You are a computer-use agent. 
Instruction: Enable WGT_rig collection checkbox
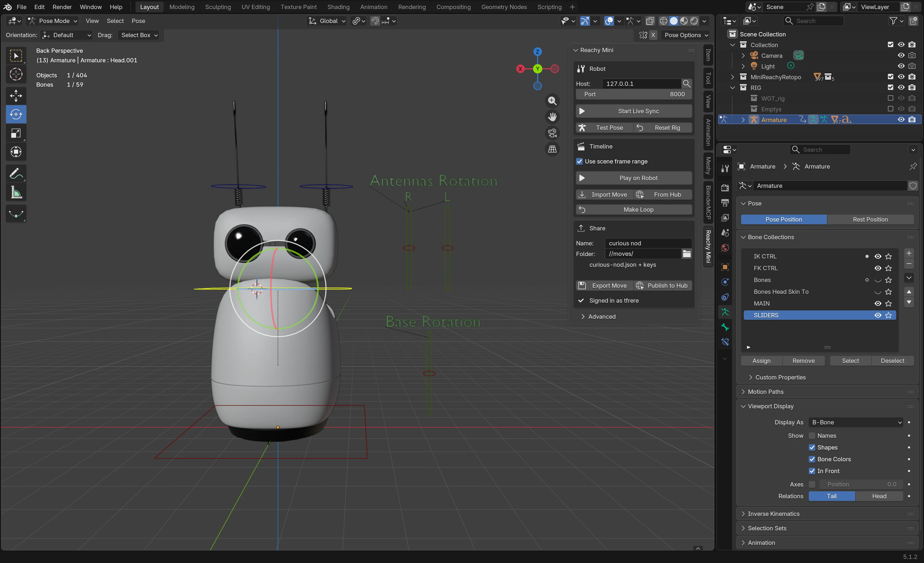[x=890, y=98]
